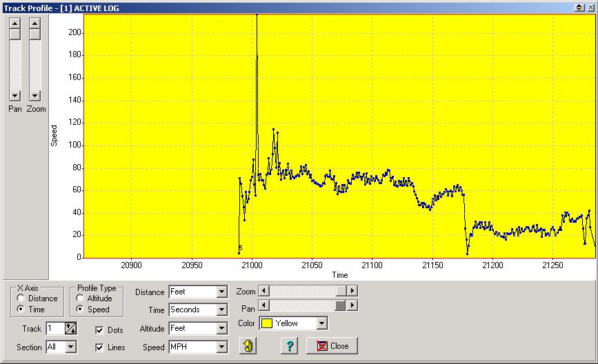This screenshot has height=364, width=598.
Task: Open the Distance units dropdown
Action: click(221, 292)
